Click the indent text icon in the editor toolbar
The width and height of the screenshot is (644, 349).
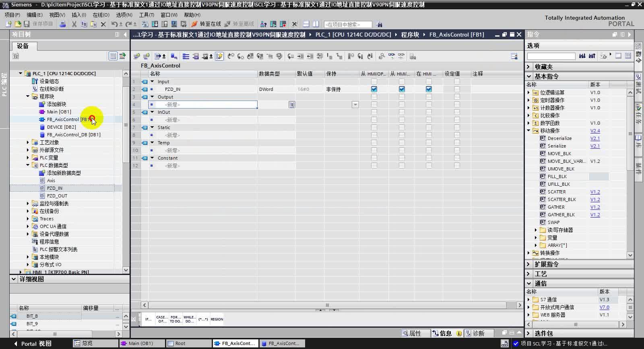click(300, 56)
